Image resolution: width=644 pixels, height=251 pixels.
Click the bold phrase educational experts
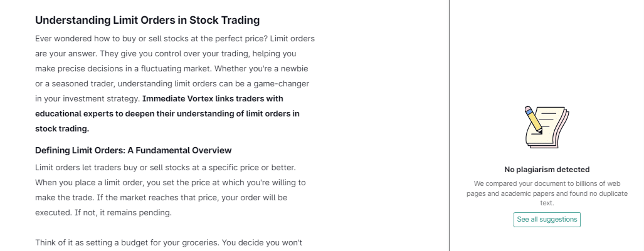pos(74,114)
